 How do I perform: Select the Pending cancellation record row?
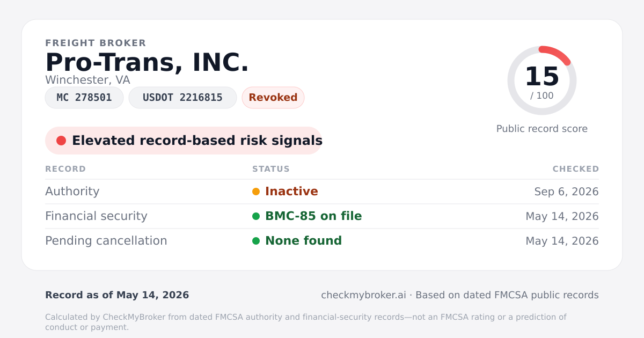point(322,241)
